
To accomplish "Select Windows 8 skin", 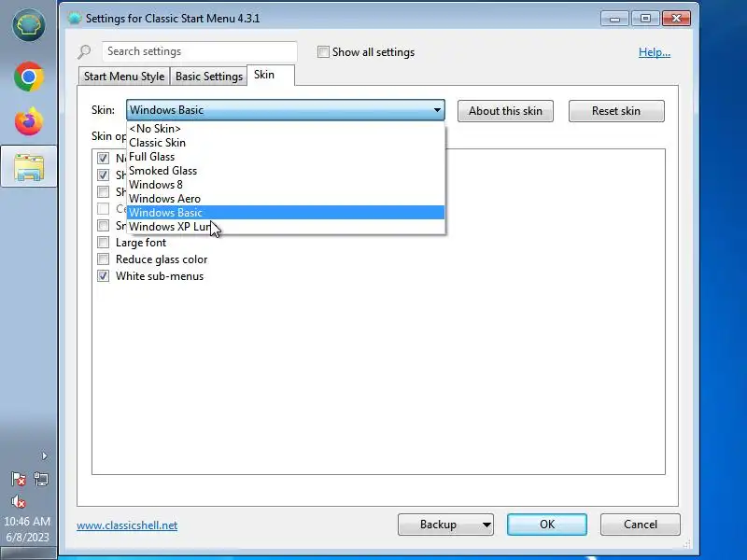I will pyautogui.click(x=286, y=184).
